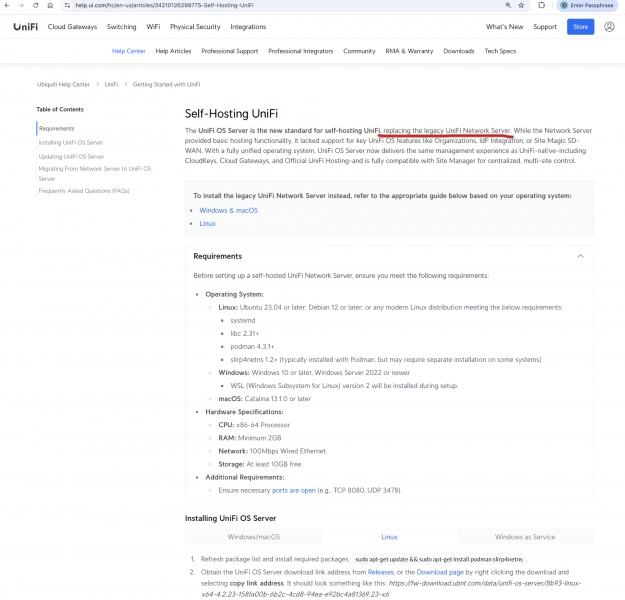Click the UniFi breadcrumb link
Viewport: 625px width, 600px height.
coord(111,85)
